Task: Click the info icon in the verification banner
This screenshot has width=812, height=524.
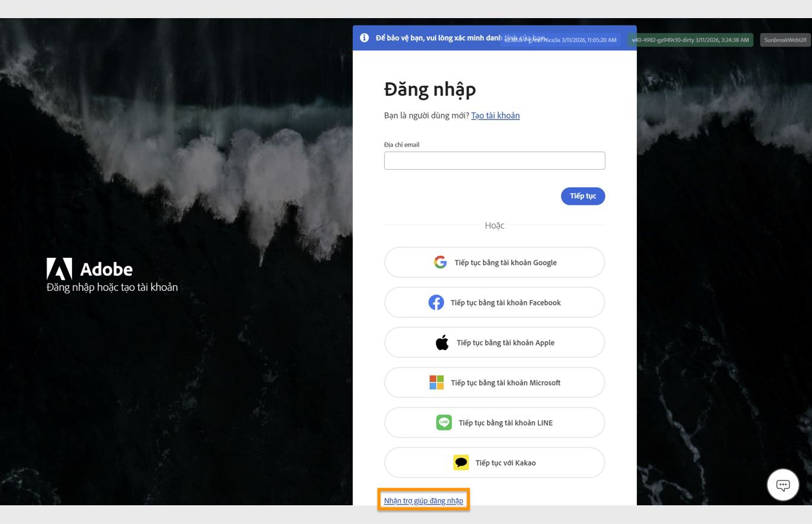Action: (364, 38)
